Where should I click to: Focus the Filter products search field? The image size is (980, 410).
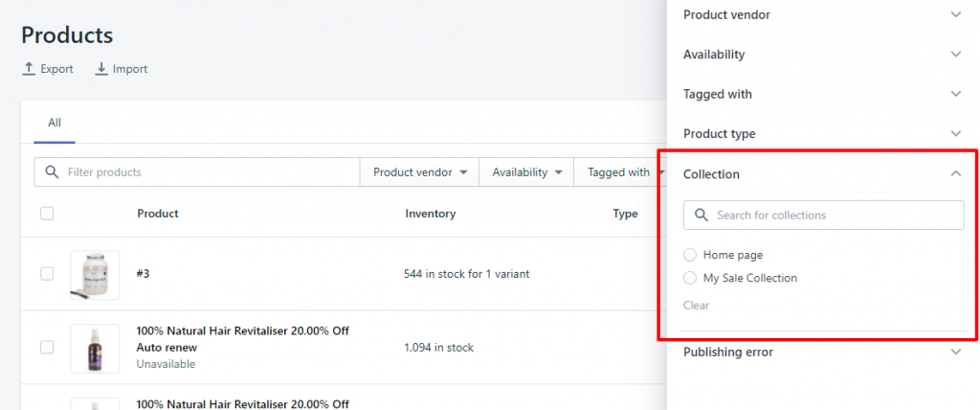tap(197, 172)
